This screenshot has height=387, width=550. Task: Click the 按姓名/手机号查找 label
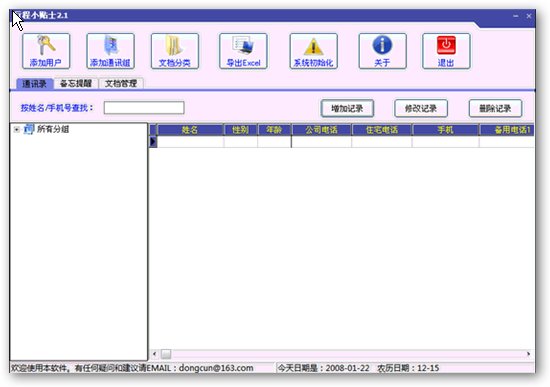pos(57,108)
